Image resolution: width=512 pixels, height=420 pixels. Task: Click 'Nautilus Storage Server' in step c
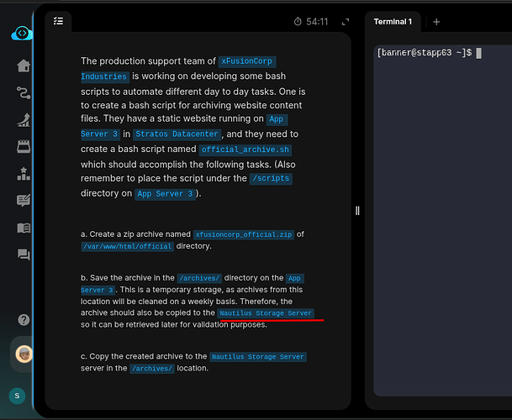(x=258, y=357)
